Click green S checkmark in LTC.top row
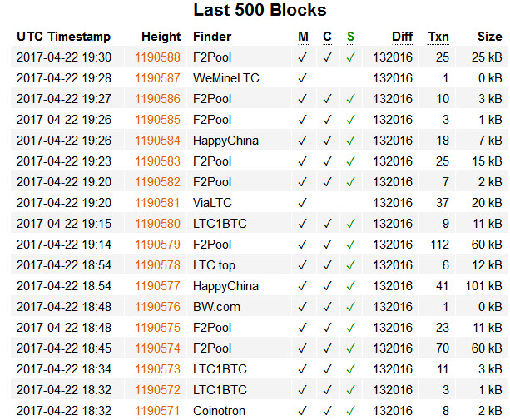Viewport: 510px width, 420px height. click(x=350, y=265)
